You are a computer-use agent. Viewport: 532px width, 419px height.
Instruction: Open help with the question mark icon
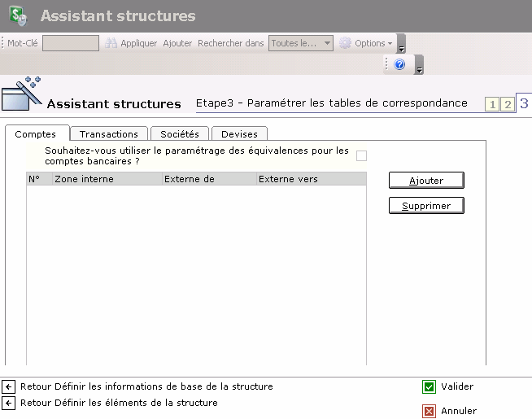coord(399,64)
